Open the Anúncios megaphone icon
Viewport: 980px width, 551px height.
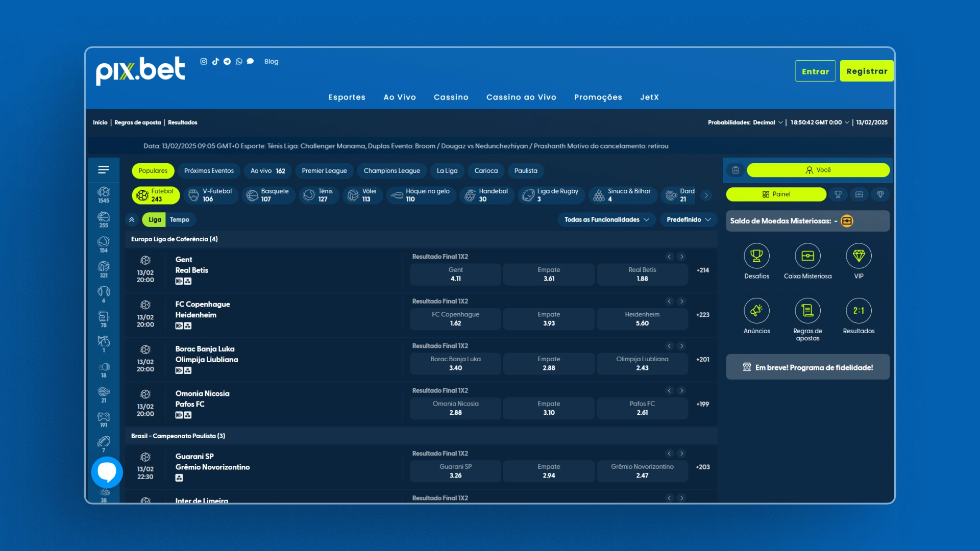756,310
